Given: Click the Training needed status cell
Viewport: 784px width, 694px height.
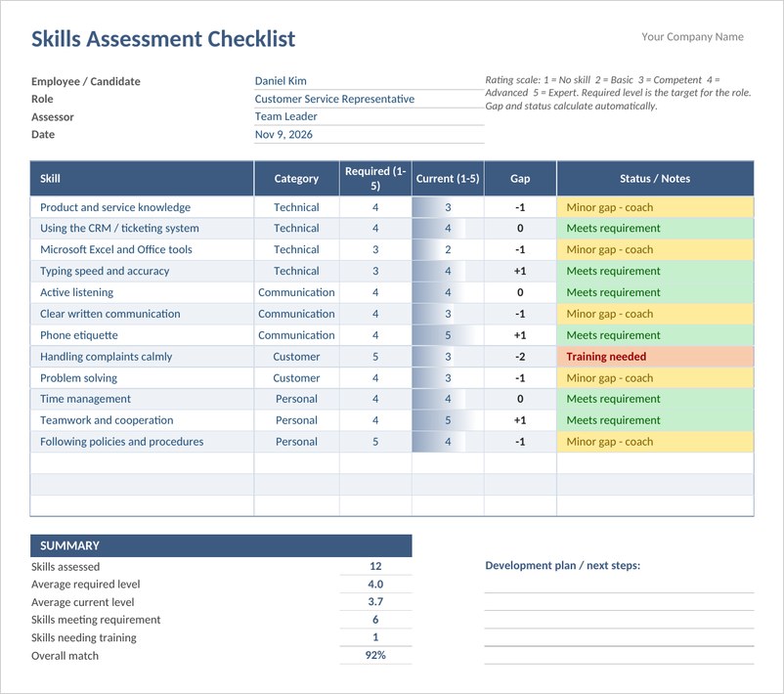Looking at the screenshot, I should point(655,357).
